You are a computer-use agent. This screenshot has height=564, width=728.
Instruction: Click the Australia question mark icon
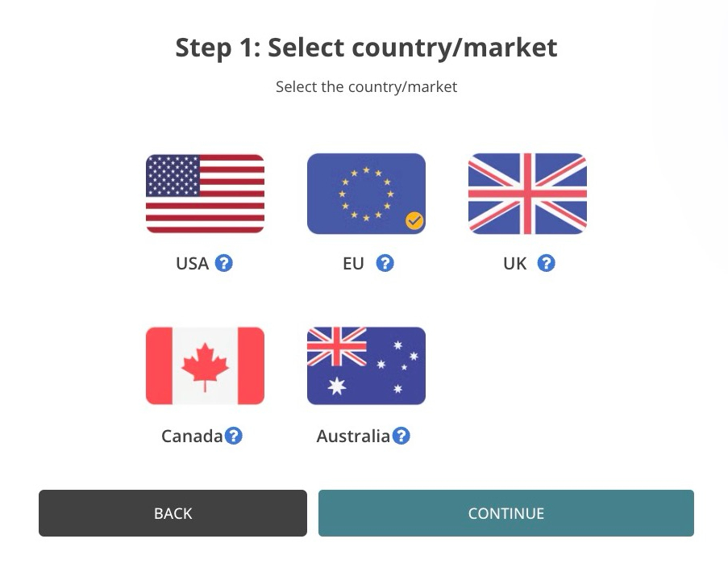(401, 436)
